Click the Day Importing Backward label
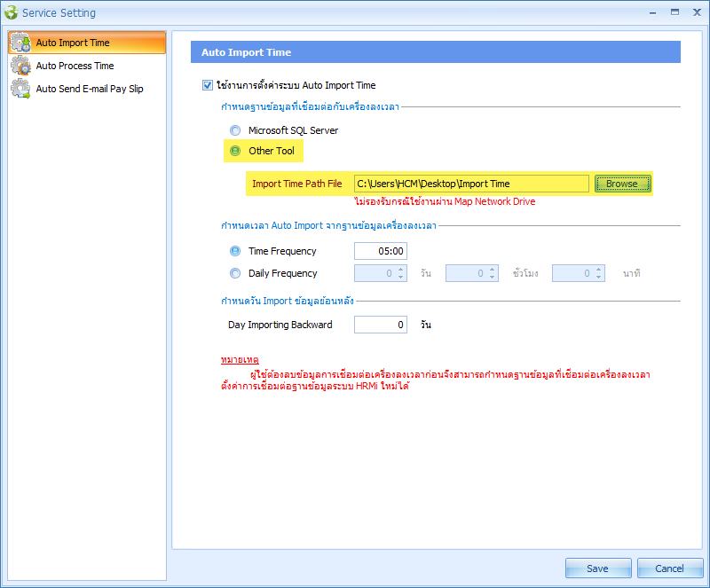 280,325
